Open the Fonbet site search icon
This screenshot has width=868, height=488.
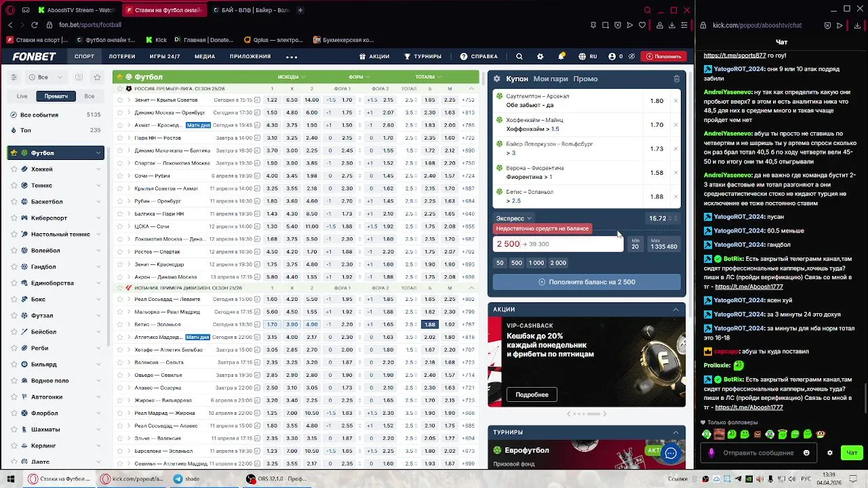[x=519, y=56]
